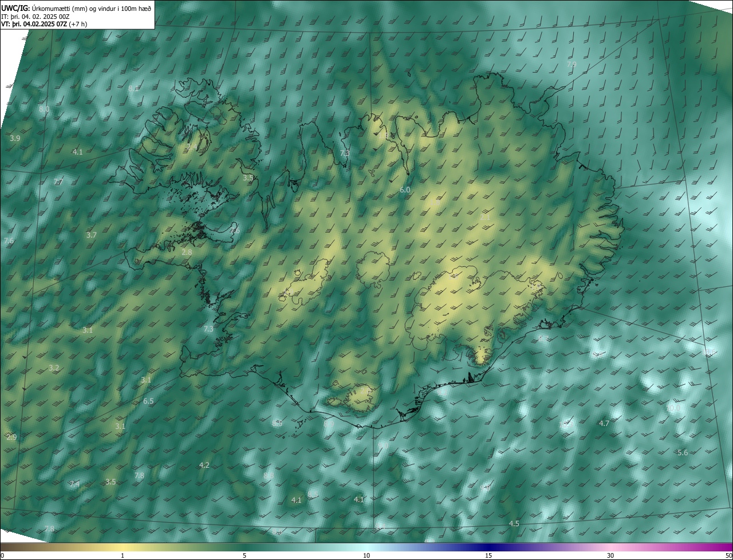This screenshot has width=733, height=560.
Task: Click the title line 'Úrkomumætti (mm) og vindur í 100m hæð'
Action: [x=91, y=8]
